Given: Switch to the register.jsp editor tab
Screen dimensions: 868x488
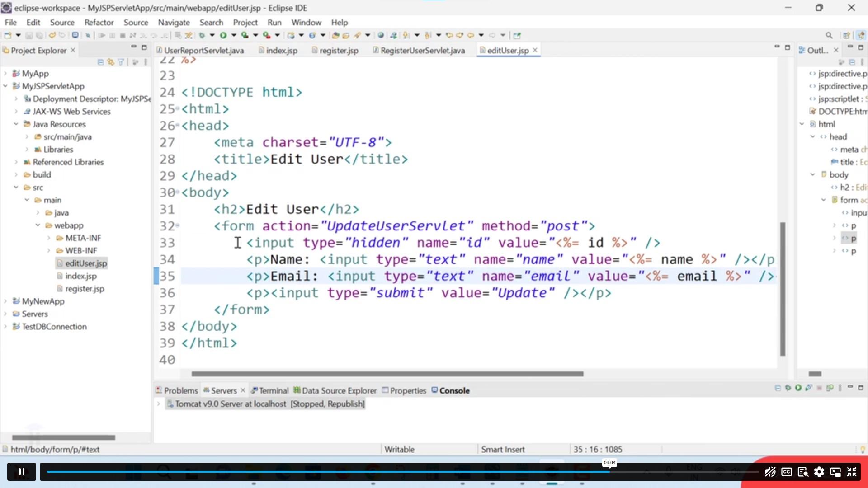Looking at the screenshot, I should [338, 50].
